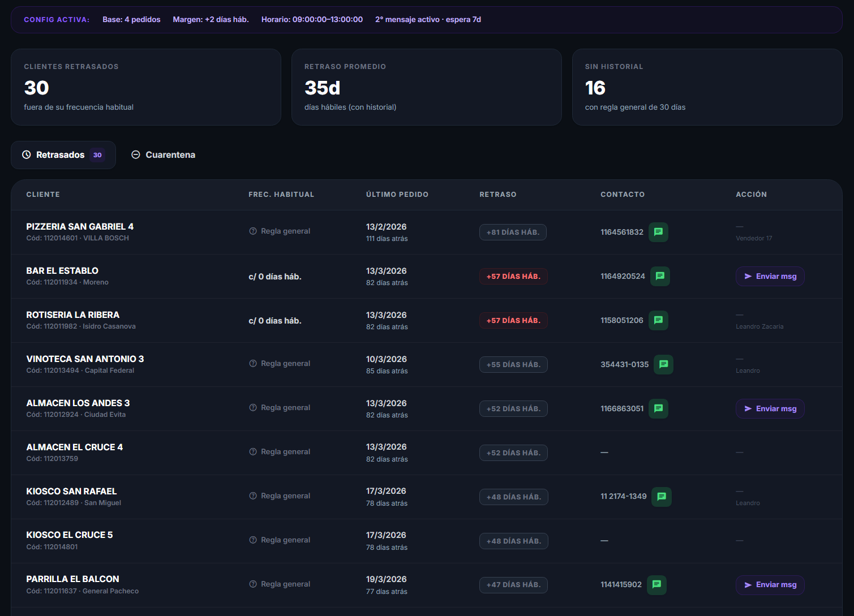
Task: Click help icon in PIZZERIA SAN GABRIEL row
Action: click(253, 231)
